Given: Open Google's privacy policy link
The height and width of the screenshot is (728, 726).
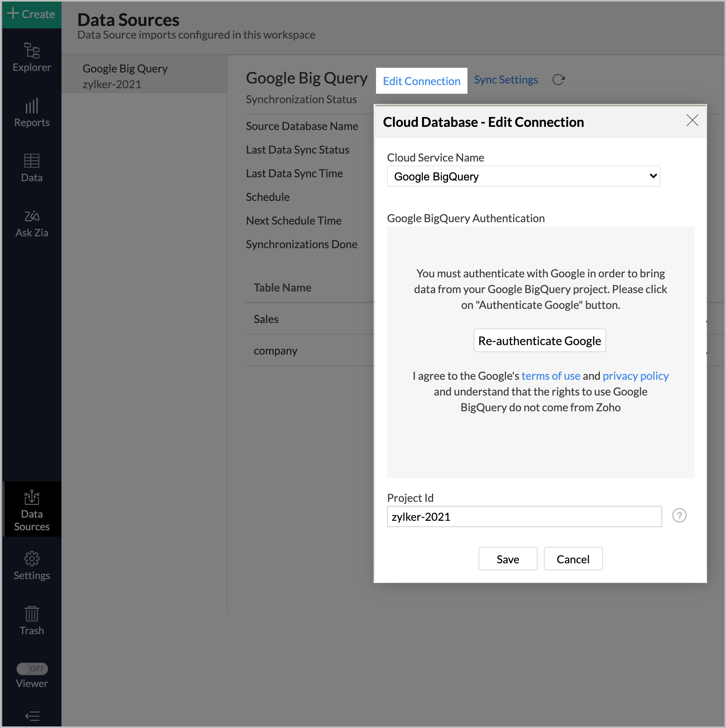Looking at the screenshot, I should click(635, 376).
